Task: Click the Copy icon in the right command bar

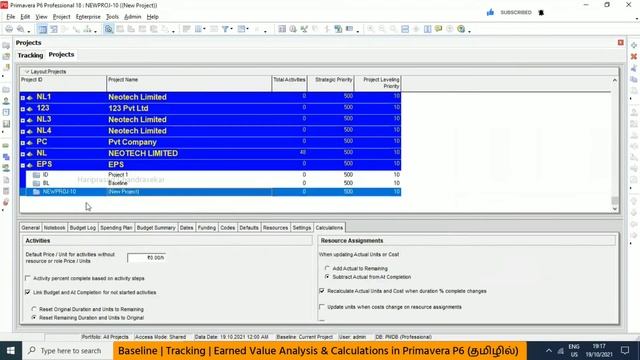Action: (x=634, y=80)
